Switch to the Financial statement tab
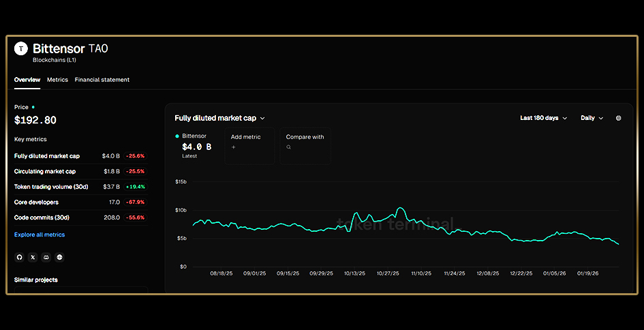This screenshot has width=644, height=330. pos(102,80)
